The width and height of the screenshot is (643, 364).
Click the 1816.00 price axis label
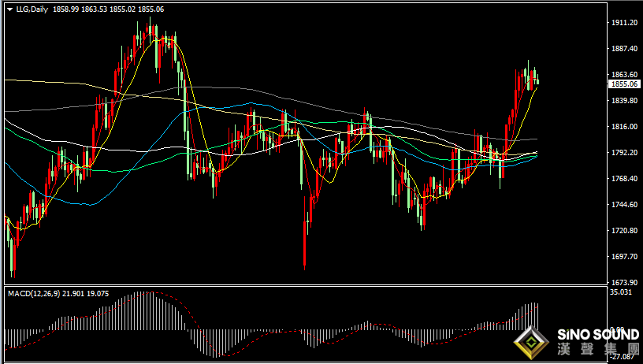coord(625,126)
